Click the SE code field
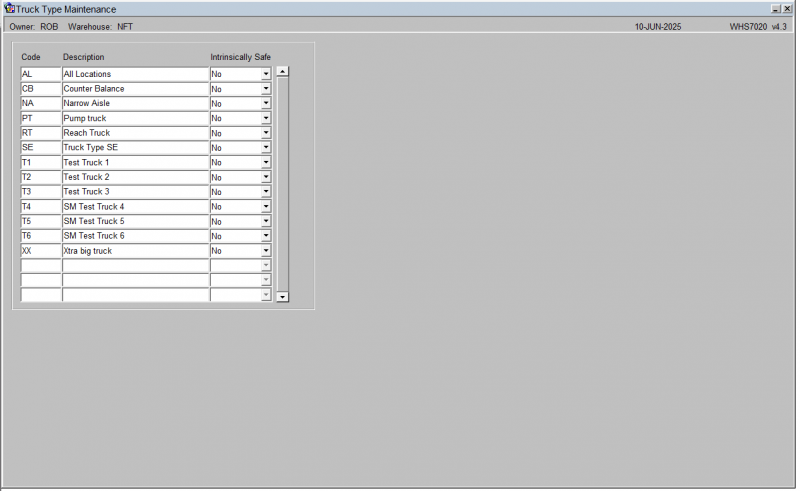 [41, 148]
